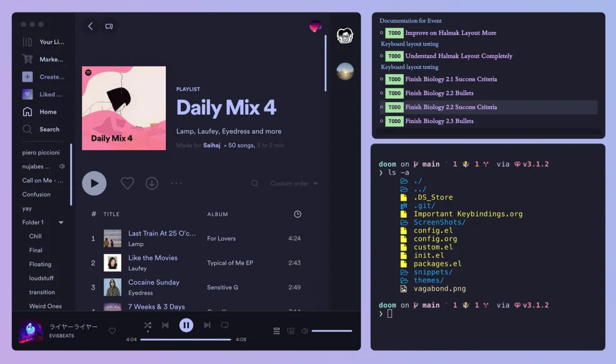Toggle visibility on nubabes playlist item
The width and height of the screenshot is (616, 364).
63,166
